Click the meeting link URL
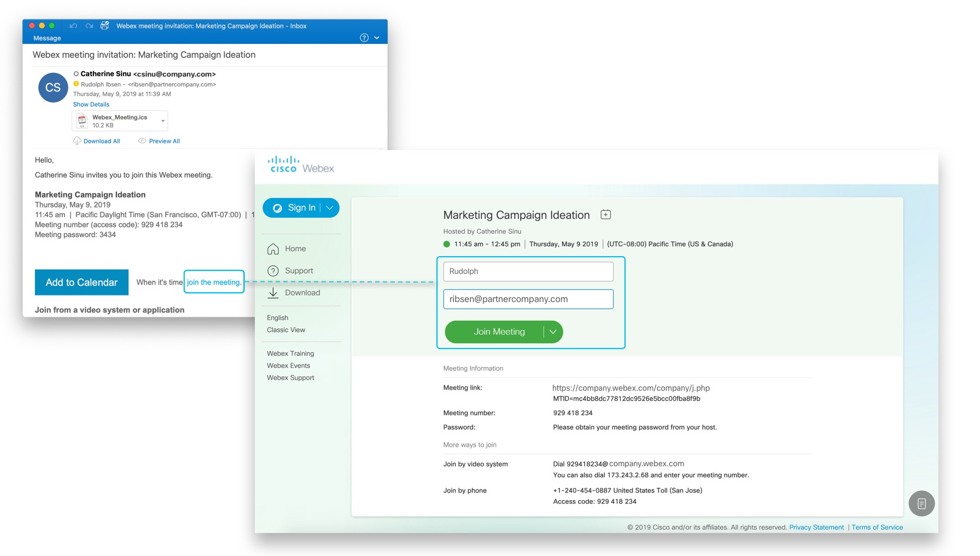The width and height of the screenshot is (980, 556). tap(631, 393)
